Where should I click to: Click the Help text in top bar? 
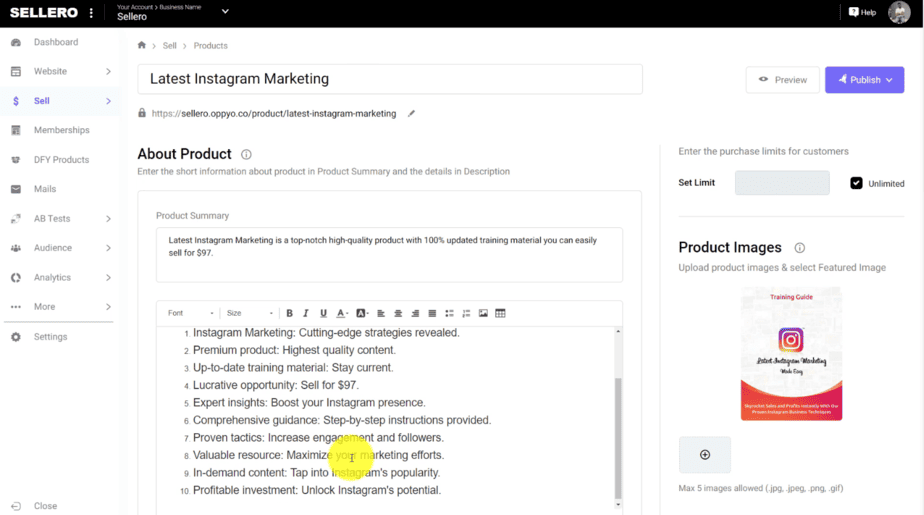868,12
